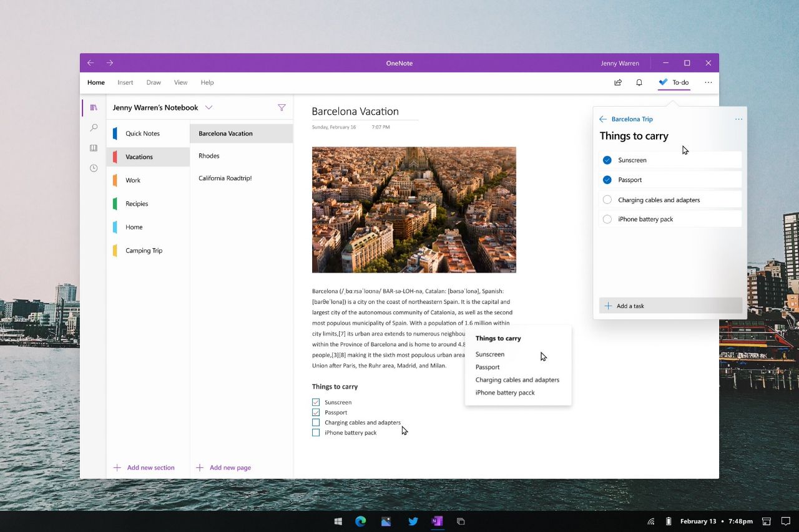The image size is (799, 532).
Task: Open To-do panel ellipsis options
Action: coord(739,119)
